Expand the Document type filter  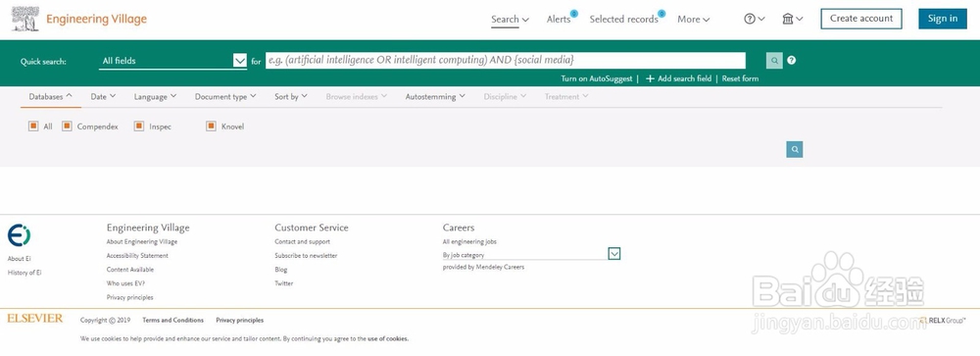pos(225,96)
